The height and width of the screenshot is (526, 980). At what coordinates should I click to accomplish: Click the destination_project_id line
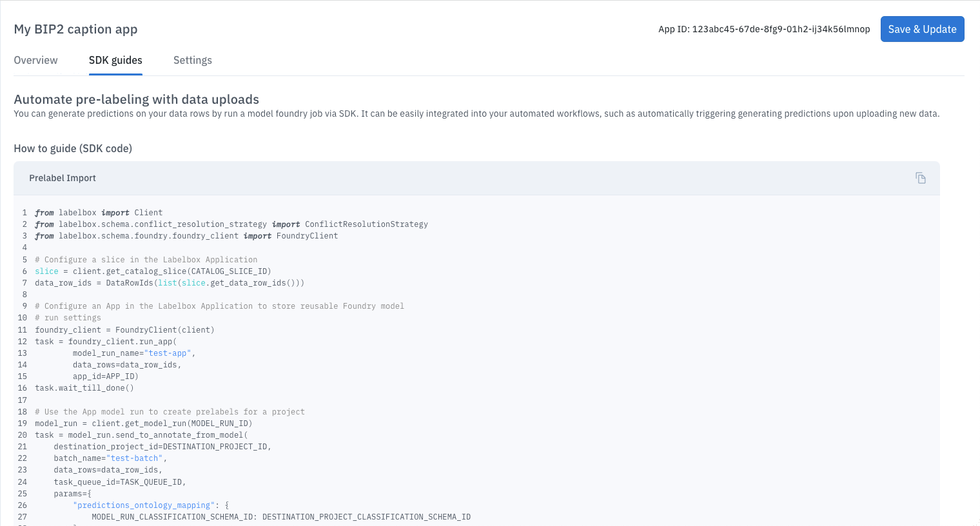(162, 447)
